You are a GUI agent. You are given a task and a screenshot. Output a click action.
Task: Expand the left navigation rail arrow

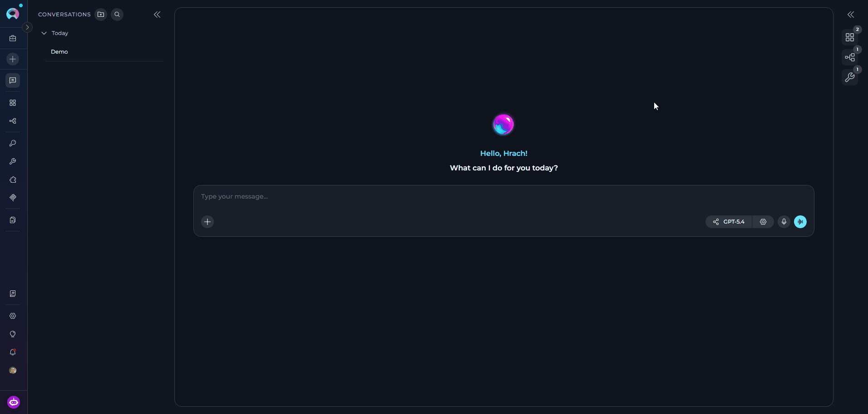point(27,27)
